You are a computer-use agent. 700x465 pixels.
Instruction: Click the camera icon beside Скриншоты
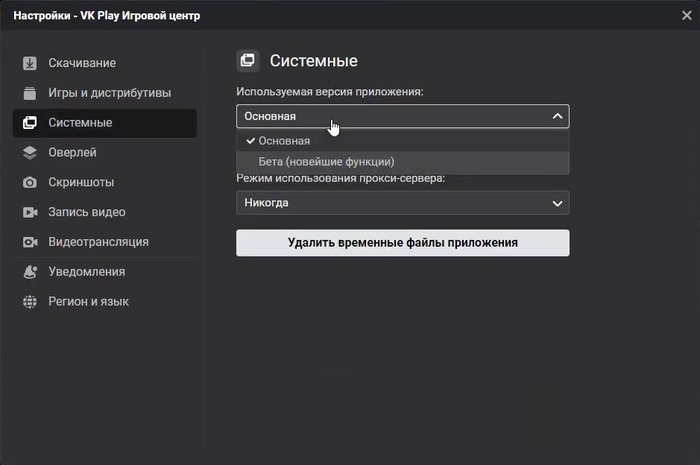(x=30, y=182)
